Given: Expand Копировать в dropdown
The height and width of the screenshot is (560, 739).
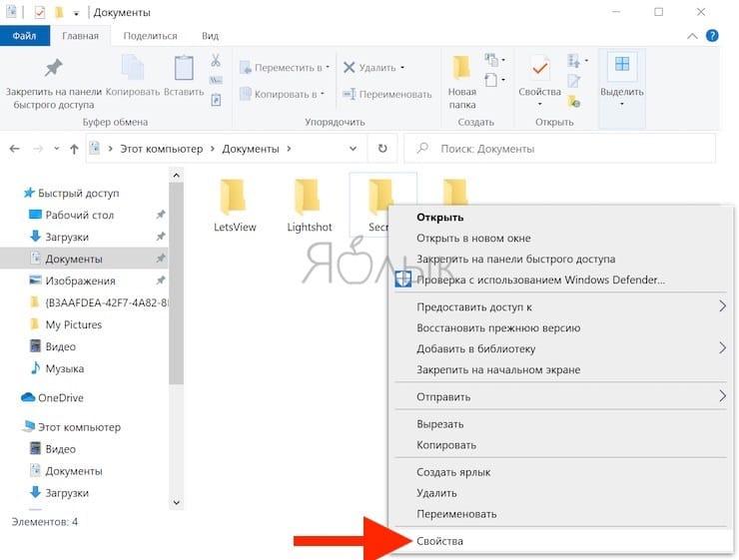Looking at the screenshot, I should pos(323,94).
